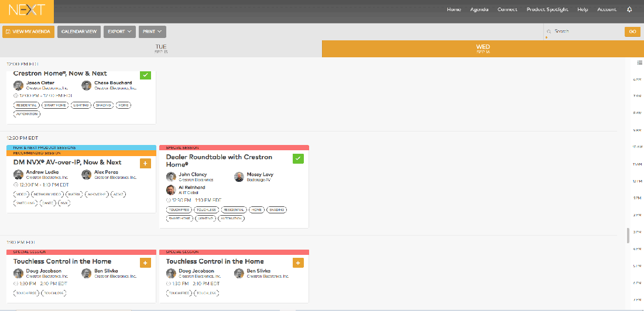This screenshot has width=644, height=311.
Task: Click speaker name Mosey Levy
Action: pyautogui.click(x=260, y=174)
